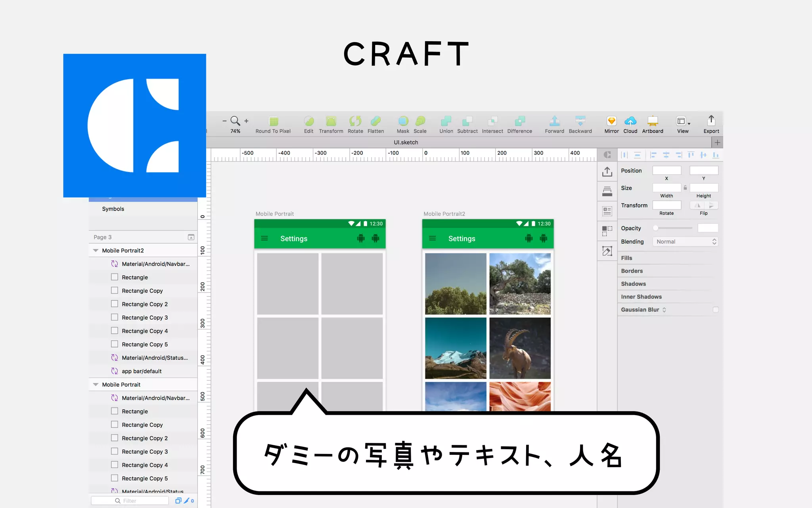
Task: Select Material/Android/Status layer in Mobile Portrait2
Action: (x=143, y=358)
